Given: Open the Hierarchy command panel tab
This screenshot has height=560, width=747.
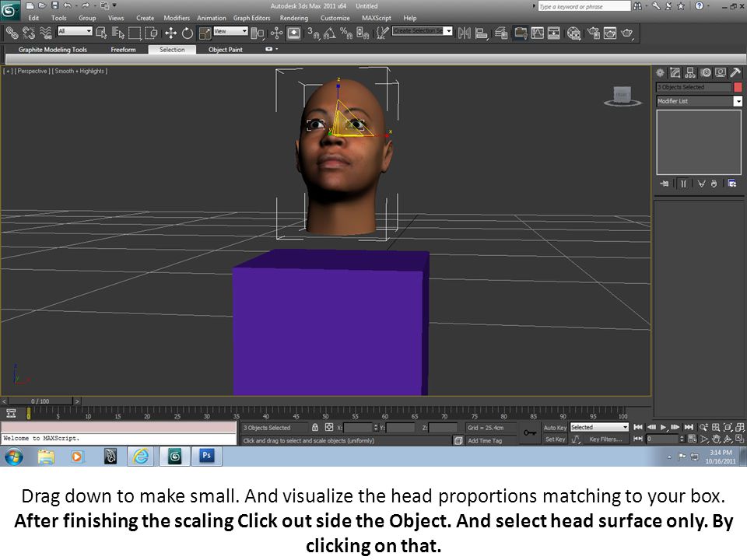Looking at the screenshot, I should [x=690, y=72].
